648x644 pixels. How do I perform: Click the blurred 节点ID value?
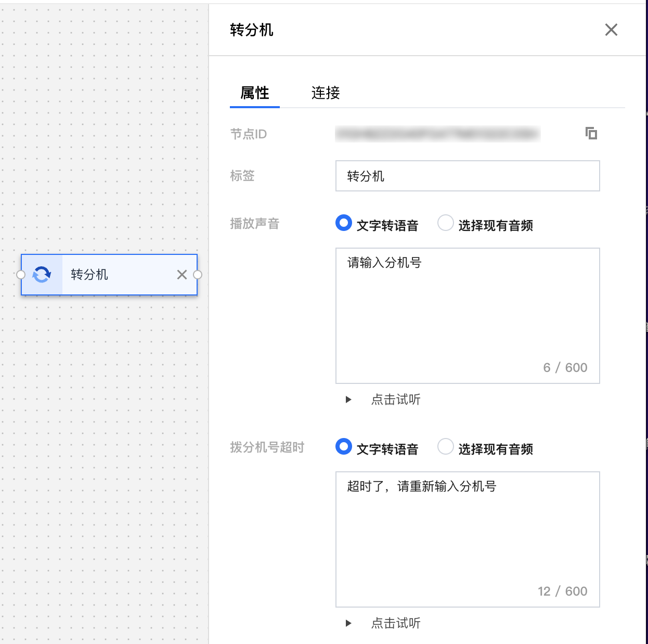pyautogui.click(x=438, y=134)
